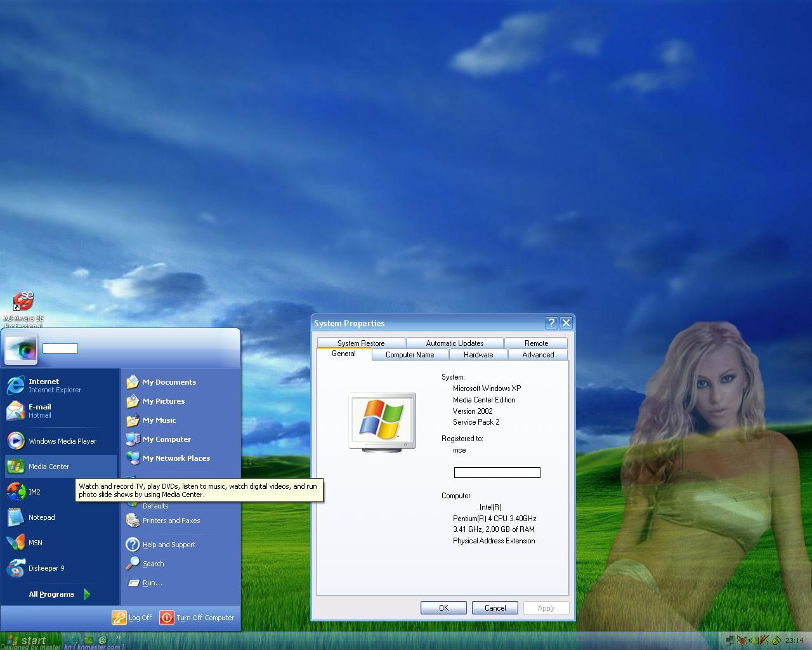Click Turn Off Computer
Viewport: 812px width, 650px height.
tap(197, 618)
